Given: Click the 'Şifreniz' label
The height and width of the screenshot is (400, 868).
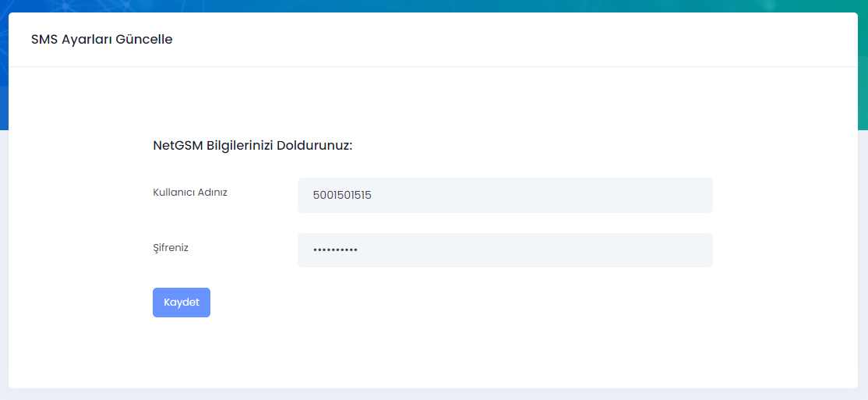Looking at the screenshot, I should tap(171, 248).
